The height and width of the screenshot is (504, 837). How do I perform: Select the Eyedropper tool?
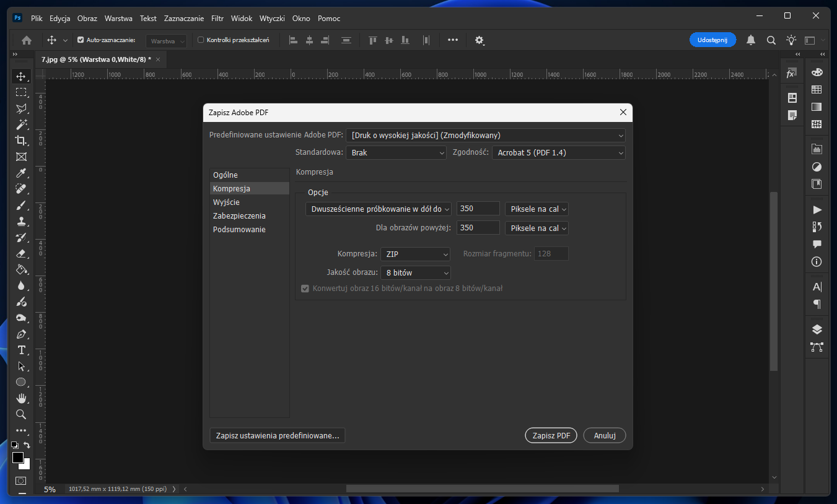click(21, 173)
